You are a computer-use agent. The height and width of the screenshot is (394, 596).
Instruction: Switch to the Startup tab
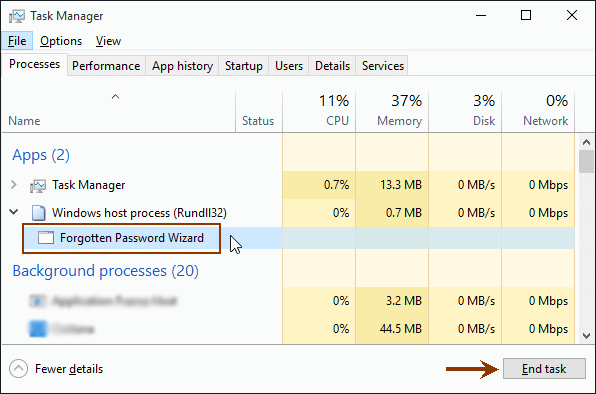point(244,66)
